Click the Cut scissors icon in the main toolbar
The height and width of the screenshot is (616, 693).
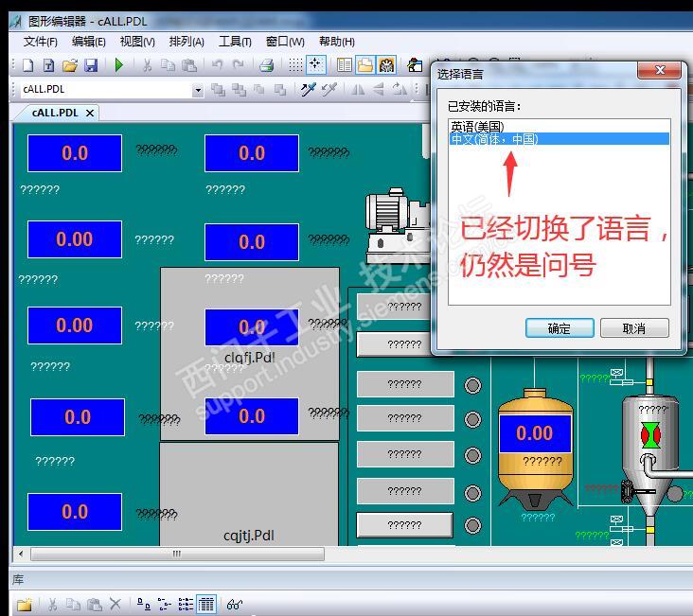click(x=147, y=65)
